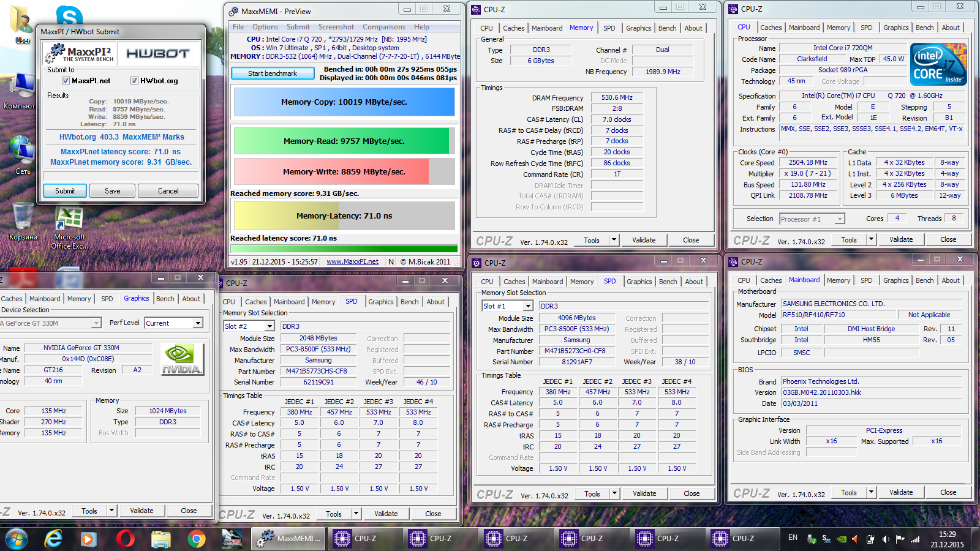Select the User folder desktop icon
980x551 pixels.
[x=22, y=24]
